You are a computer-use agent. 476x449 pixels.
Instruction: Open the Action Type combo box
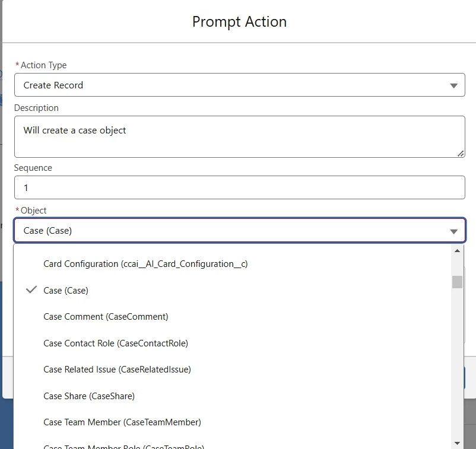point(231,85)
